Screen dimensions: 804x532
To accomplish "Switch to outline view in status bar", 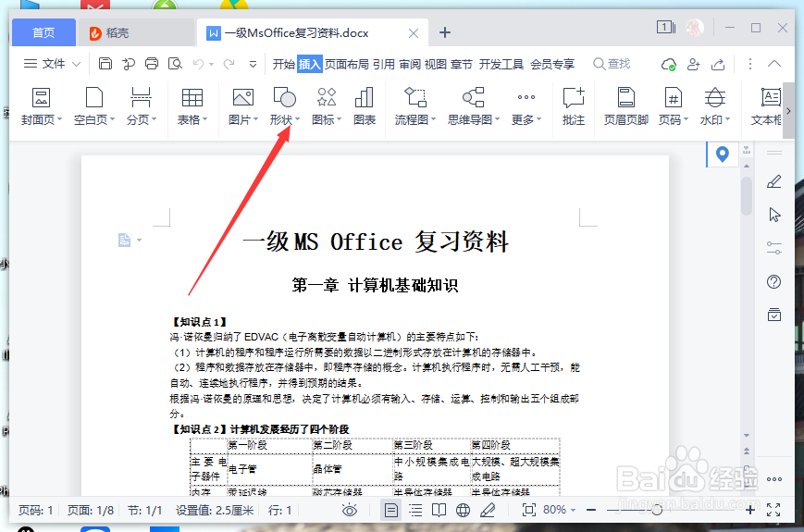I will [415, 510].
